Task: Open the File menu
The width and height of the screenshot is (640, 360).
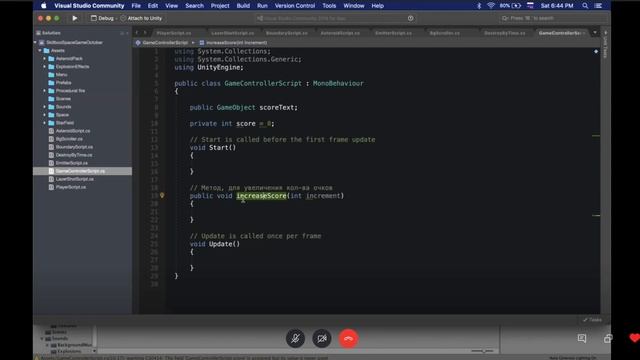Action: tap(136, 6)
